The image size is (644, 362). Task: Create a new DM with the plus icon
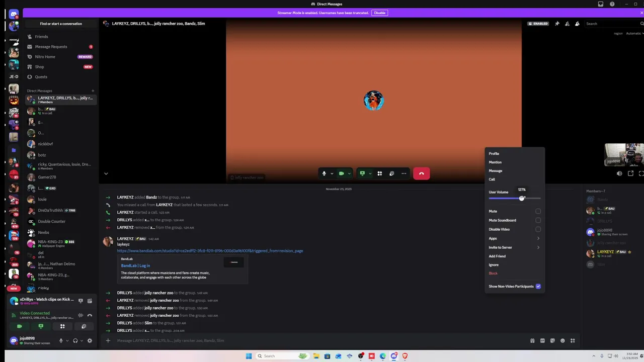pyautogui.click(x=93, y=91)
